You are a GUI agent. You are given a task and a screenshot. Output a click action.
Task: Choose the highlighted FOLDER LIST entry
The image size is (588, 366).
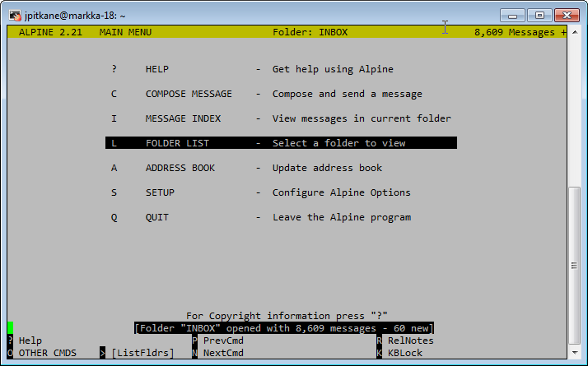tap(281, 143)
